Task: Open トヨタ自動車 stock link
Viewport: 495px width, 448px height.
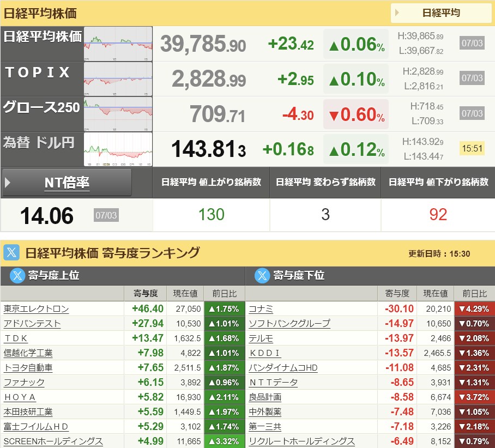Action: pyautogui.click(x=28, y=368)
